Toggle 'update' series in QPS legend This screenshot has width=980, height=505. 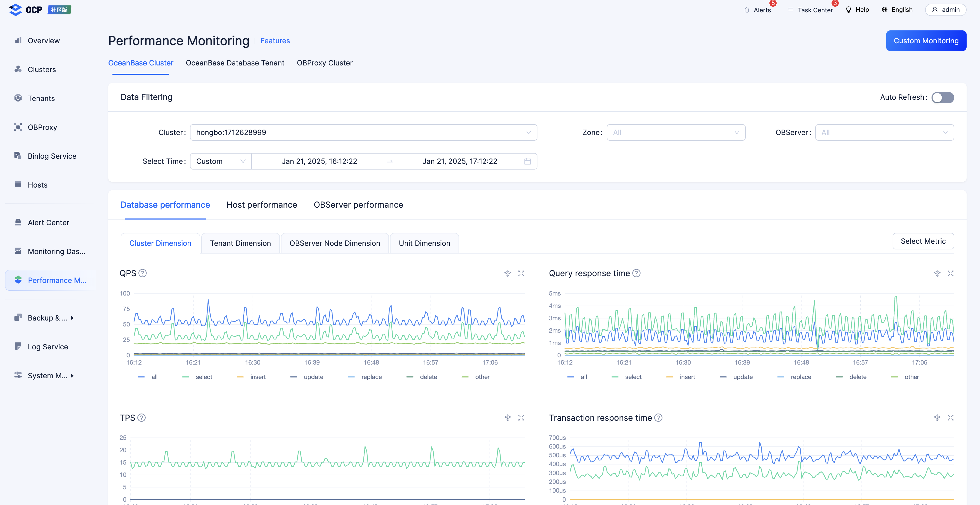tap(307, 377)
